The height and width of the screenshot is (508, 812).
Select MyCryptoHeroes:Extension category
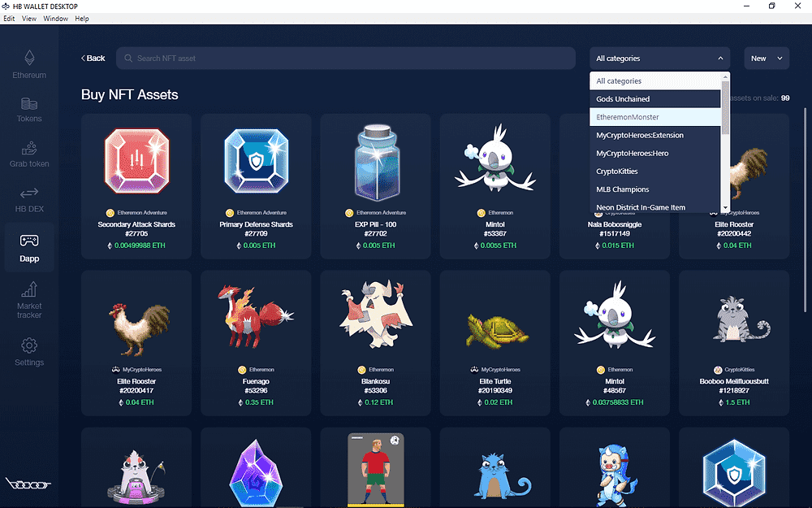click(x=654, y=135)
